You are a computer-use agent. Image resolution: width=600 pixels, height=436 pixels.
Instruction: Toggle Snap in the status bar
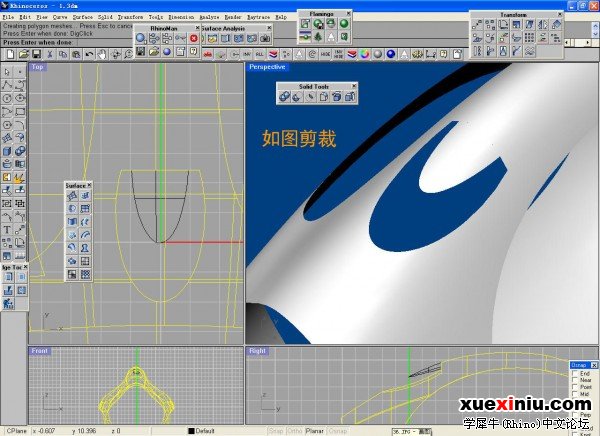coord(276,431)
